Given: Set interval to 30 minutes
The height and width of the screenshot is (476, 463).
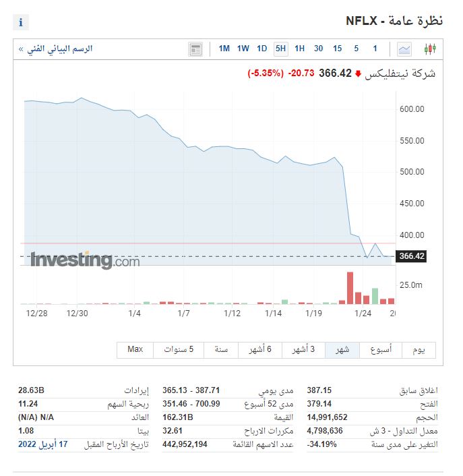Looking at the screenshot, I should [x=318, y=49].
